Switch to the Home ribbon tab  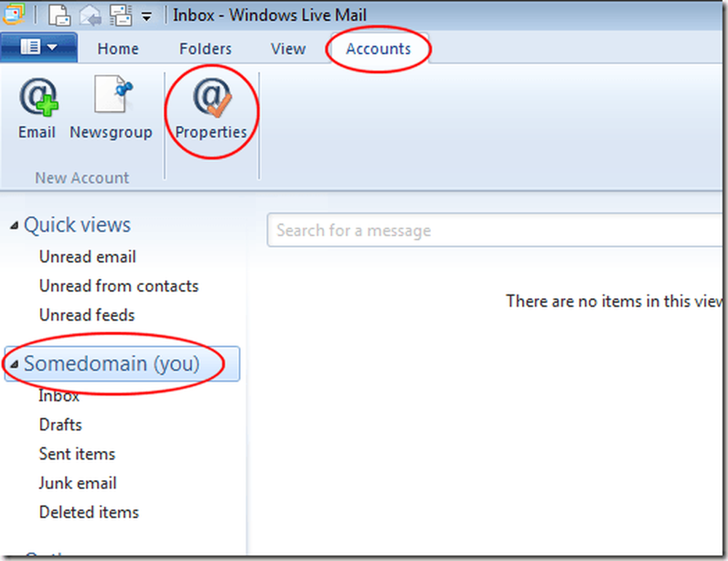coord(118,49)
